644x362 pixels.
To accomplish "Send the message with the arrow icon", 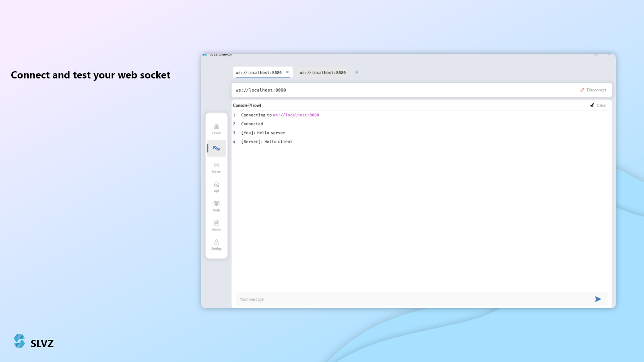I will (598, 299).
